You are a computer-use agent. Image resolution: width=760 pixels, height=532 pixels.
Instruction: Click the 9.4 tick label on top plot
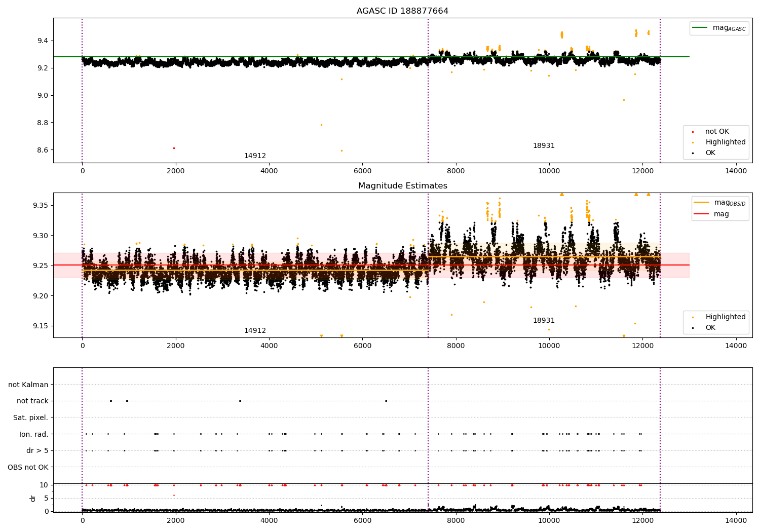click(x=43, y=41)
